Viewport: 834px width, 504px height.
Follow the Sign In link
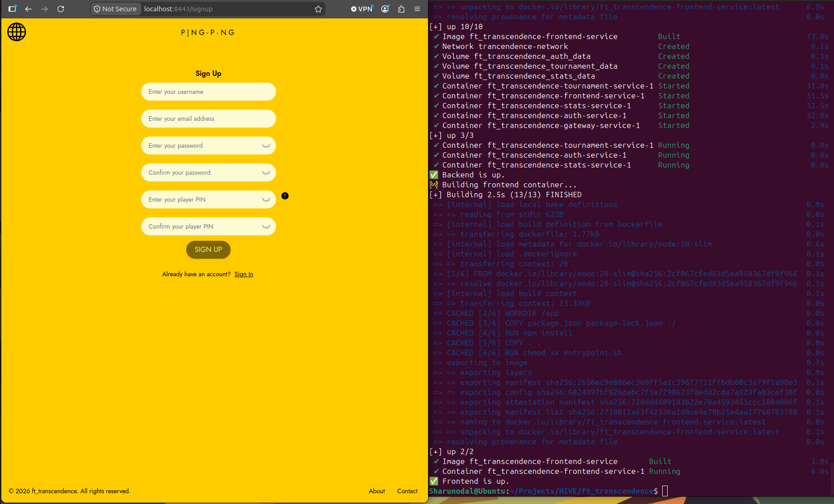click(x=244, y=274)
